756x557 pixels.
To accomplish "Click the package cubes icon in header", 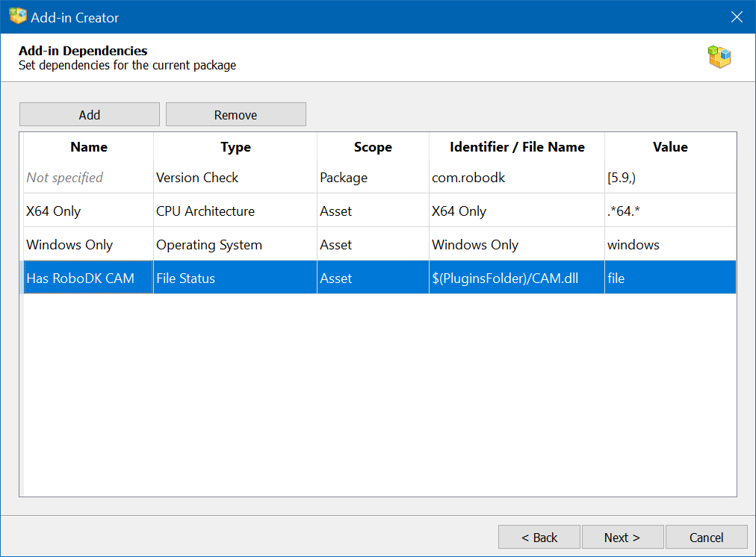I will (x=719, y=57).
